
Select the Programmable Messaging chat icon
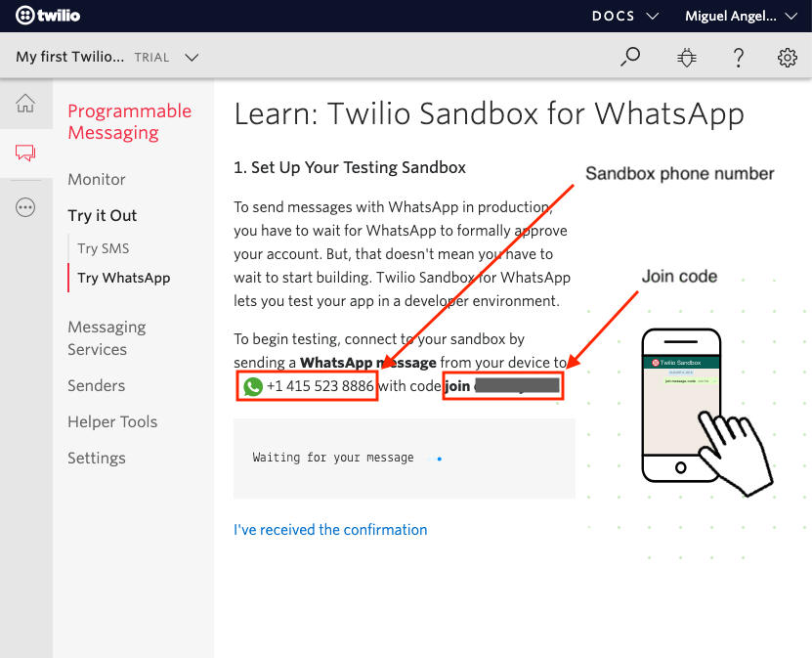(x=25, y=154)
